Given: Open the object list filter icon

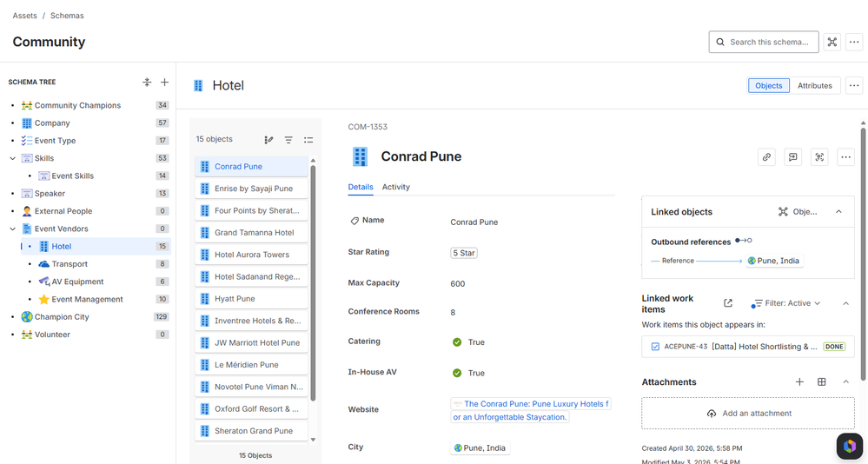Looking at the screenshot, I should tap(288, 140).
